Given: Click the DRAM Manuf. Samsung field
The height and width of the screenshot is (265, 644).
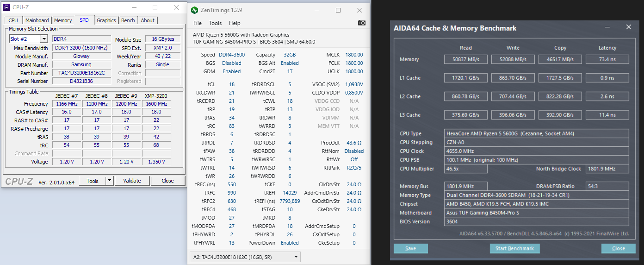Looking at the screenshot, I should tap(81, 64).
